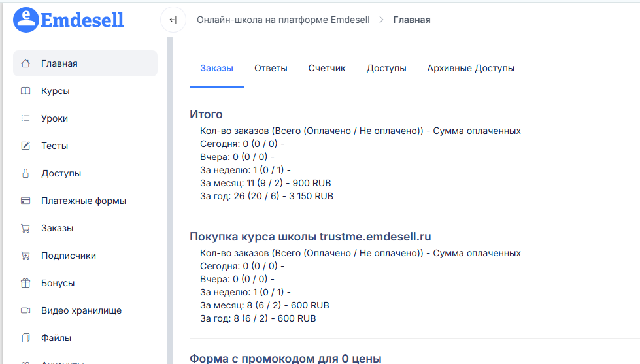Click the files icon beside Файлы
The width and height of the screenshot is (640, 364).
click(x=25, y=338)
